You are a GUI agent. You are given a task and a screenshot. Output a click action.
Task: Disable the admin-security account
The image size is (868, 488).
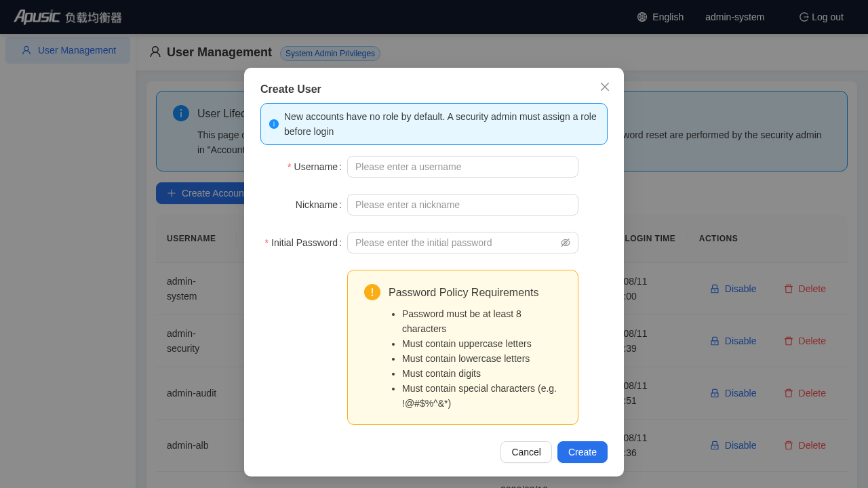pos(733,341)
